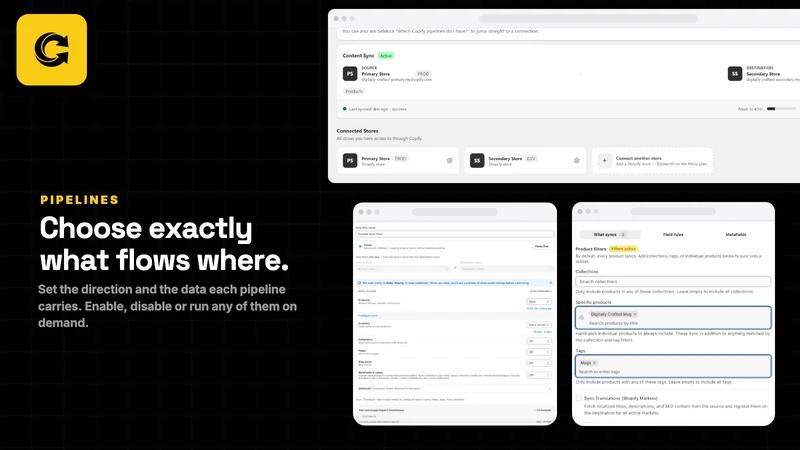Image resolution: width=800 pixels, height=450 pixels.
Task: Open the Inventory frequency dropdown
Action: 539,324
